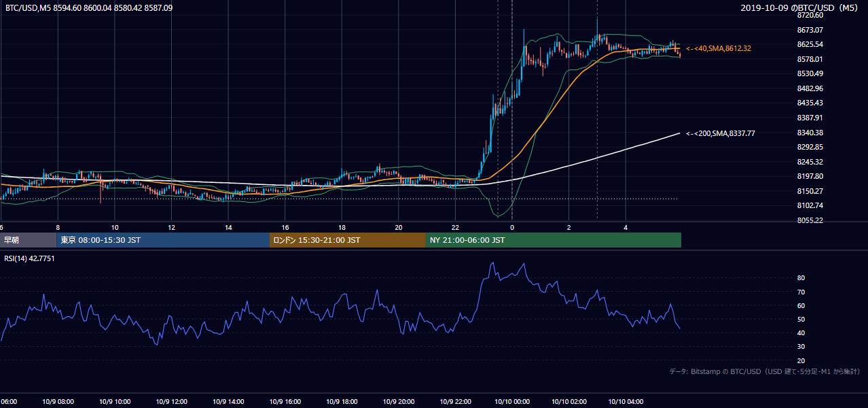Click the 10/10 00:00 time label

(512, 402)
